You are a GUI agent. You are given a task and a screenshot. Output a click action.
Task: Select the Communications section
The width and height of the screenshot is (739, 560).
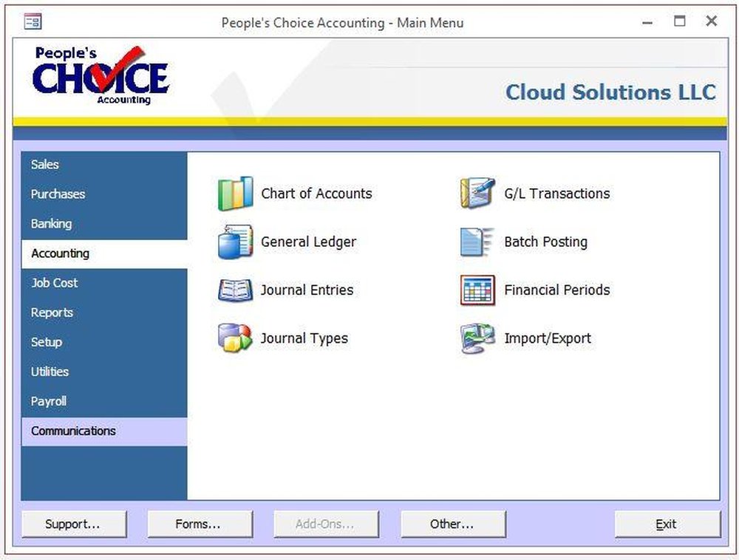tap(72, 430)
